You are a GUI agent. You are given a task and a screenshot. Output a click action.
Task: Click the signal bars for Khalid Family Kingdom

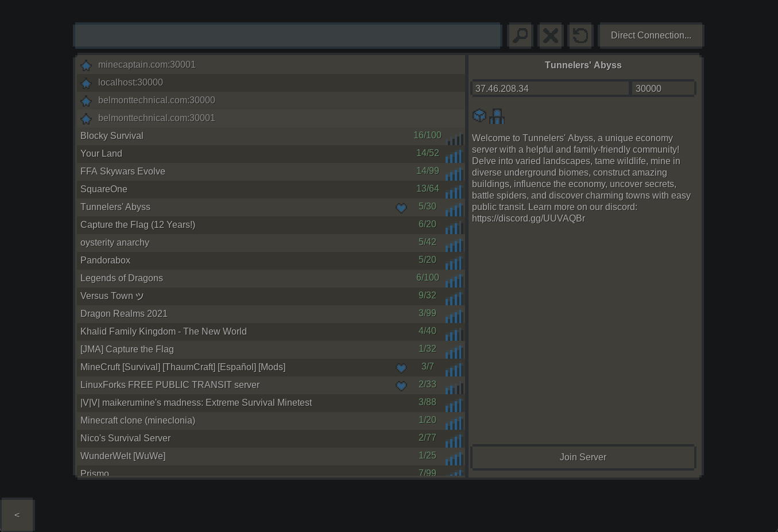[454, 335]
